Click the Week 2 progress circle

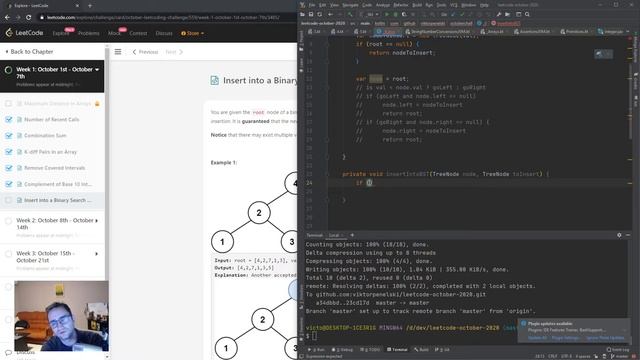pyautogui.click(x=8, y=221)
